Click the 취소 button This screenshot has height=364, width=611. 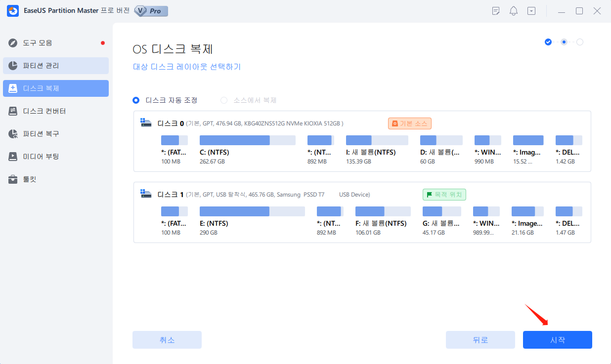[x=167, y=340]
